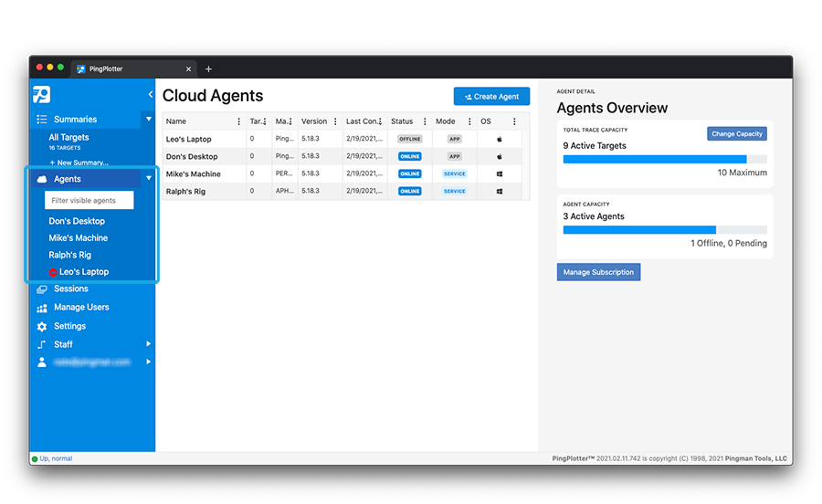Image resolution: width=822 pixels, height=504 pixels.
Task: Sort by the Name column header
Action: 176,121
